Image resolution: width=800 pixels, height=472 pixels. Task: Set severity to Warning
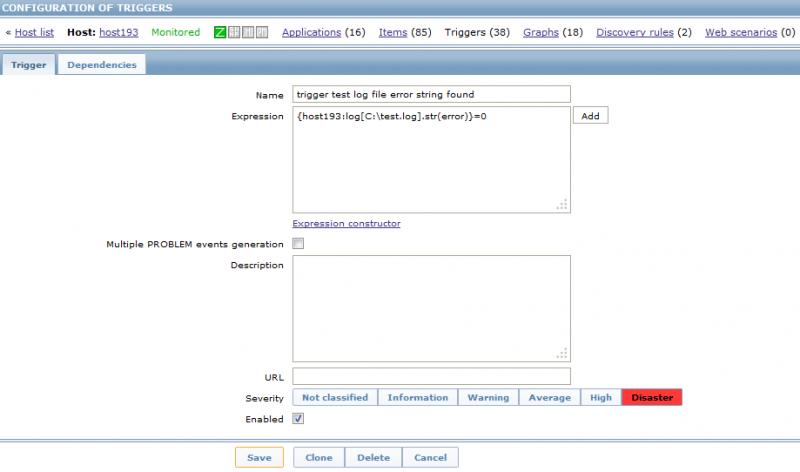click(488, 398)
